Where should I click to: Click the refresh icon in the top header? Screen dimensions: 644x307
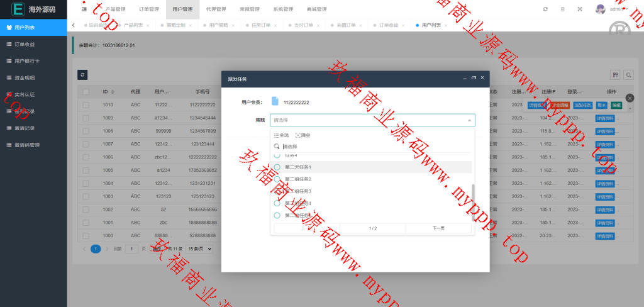545,9
